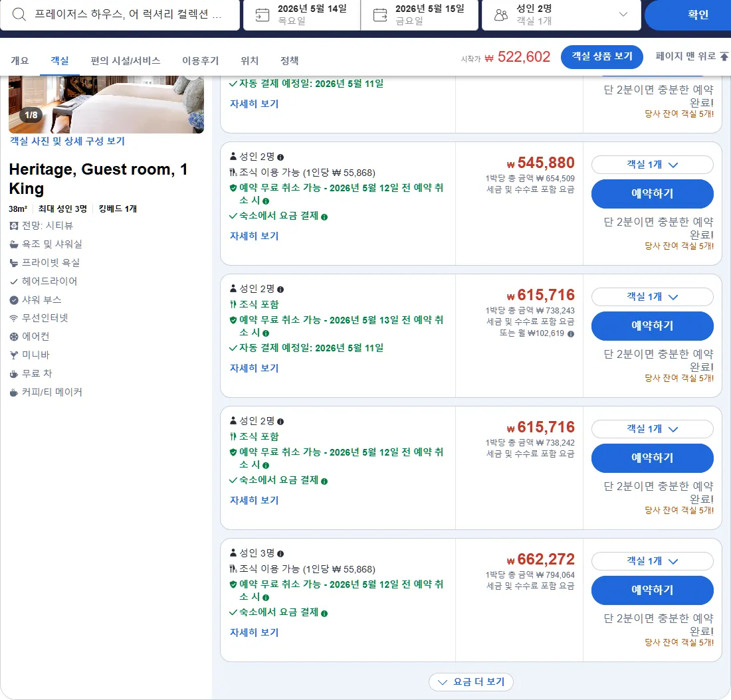Expand the 성인 2명 객실 1개 guest dropdown

(562, 15)
